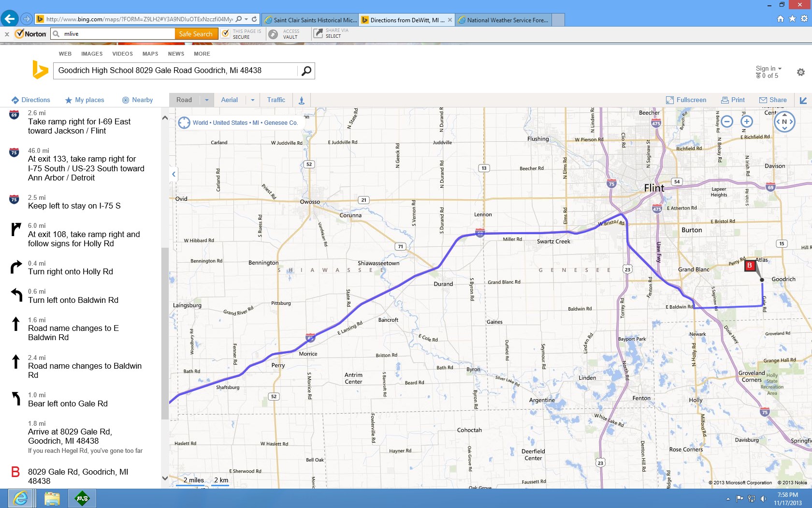Click the Bing search magnifier button
This screenshot has width=812, height=508.
[306, 71]
